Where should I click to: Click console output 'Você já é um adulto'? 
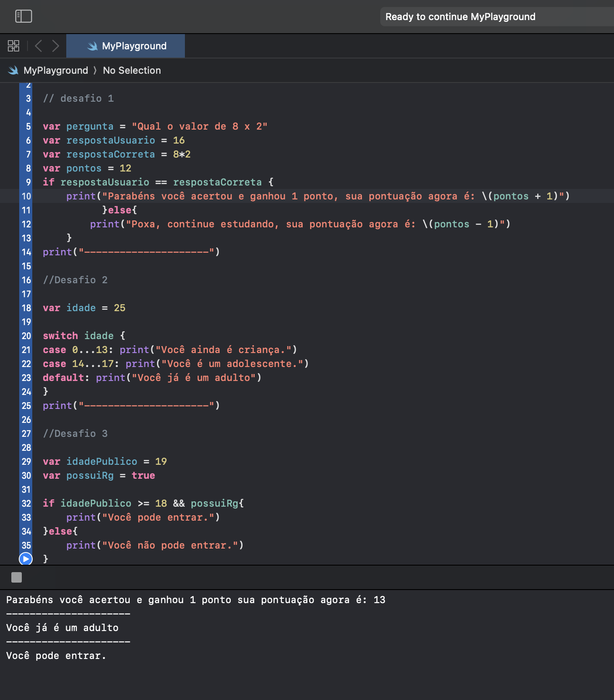point(62,628)
